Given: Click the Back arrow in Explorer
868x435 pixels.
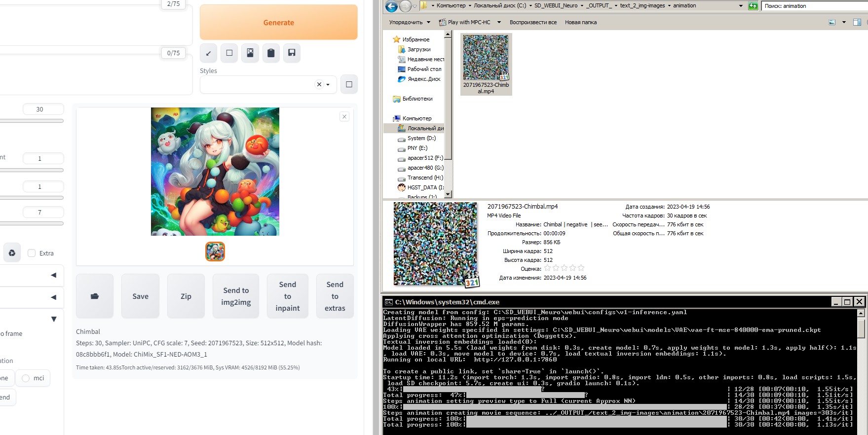Looking at the screenshot, I should point(391,6).
